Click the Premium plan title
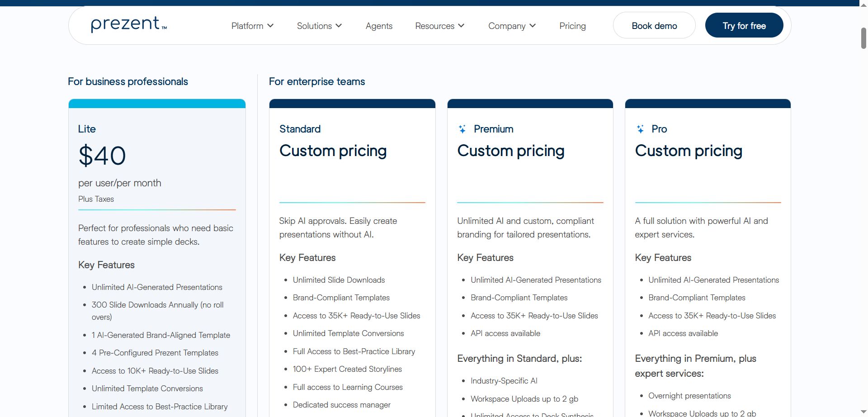868x417 pixels. tap(494, 129)
